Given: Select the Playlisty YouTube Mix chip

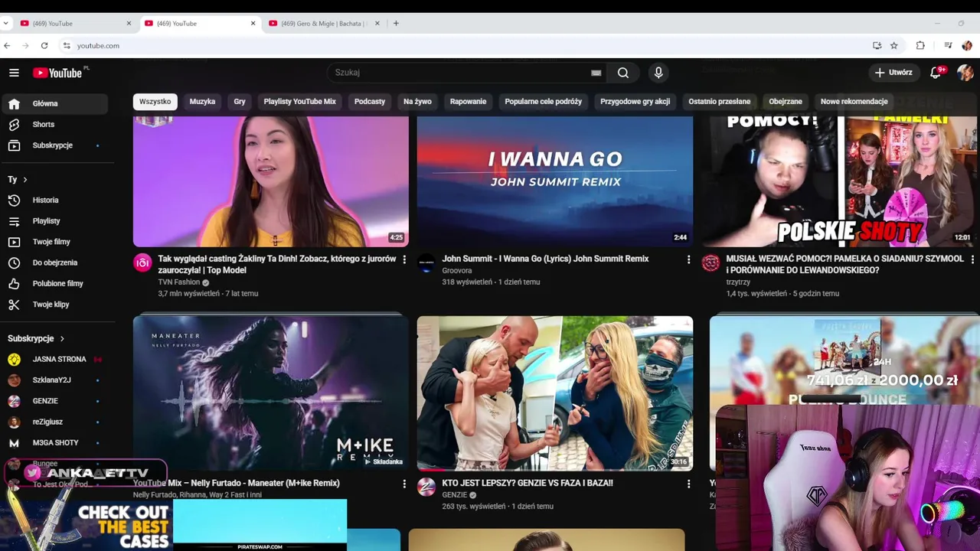Looking at the screenshot, I should point(299,101).
